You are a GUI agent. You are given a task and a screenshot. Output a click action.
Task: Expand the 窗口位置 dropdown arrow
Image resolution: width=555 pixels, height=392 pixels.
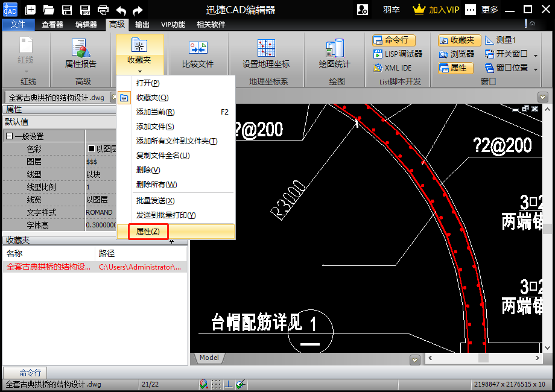point(536,69)
